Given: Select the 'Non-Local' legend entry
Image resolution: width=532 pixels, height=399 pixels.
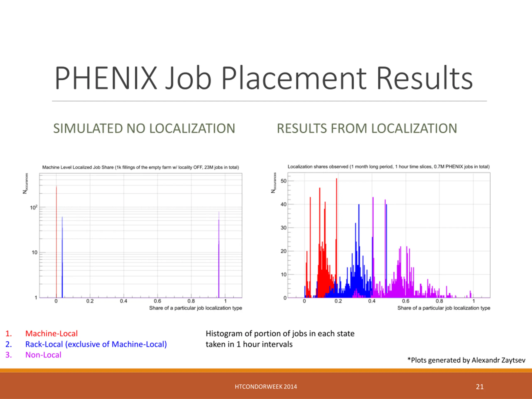Looking at the screenshot, I should (43, 355).
